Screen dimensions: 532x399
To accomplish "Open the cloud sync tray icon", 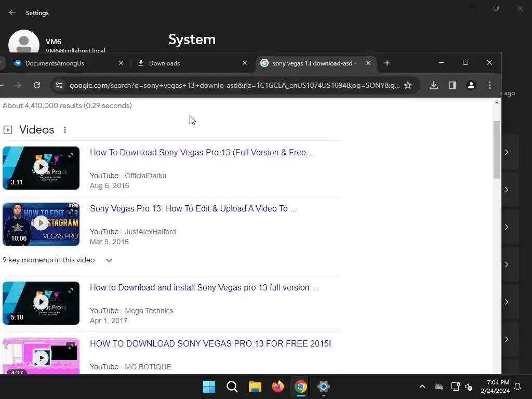I will tap(439, 387).
